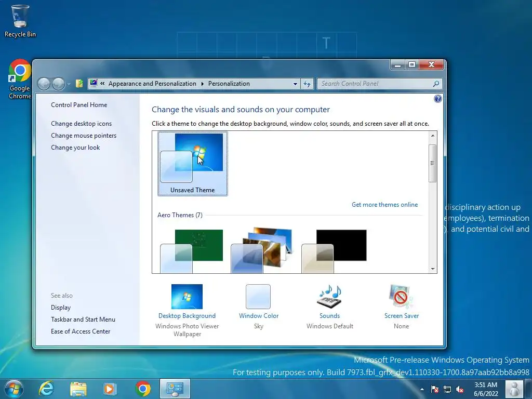Click the Sounds text link
The image size is (532, 399).
(x=329, y=315)
